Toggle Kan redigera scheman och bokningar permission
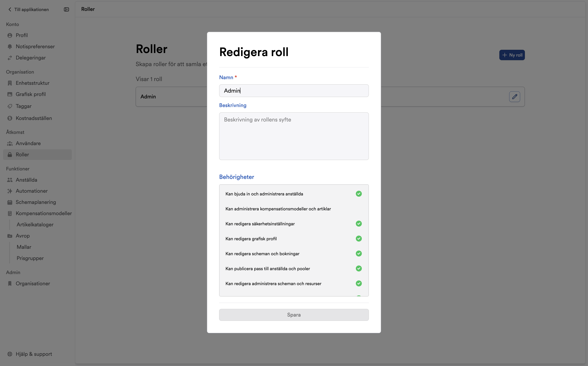This screenshot has width=588, height=366. point(359,254)
